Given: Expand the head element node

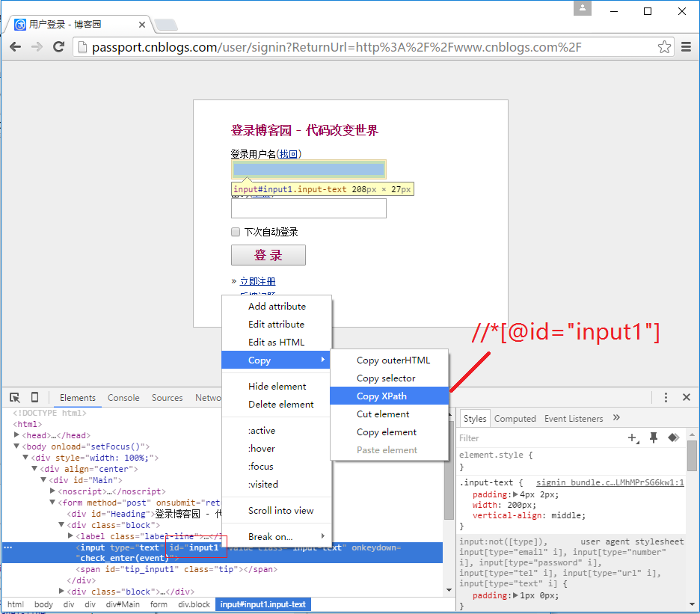Looking at the screenshot, I should [x=16, y=435].
